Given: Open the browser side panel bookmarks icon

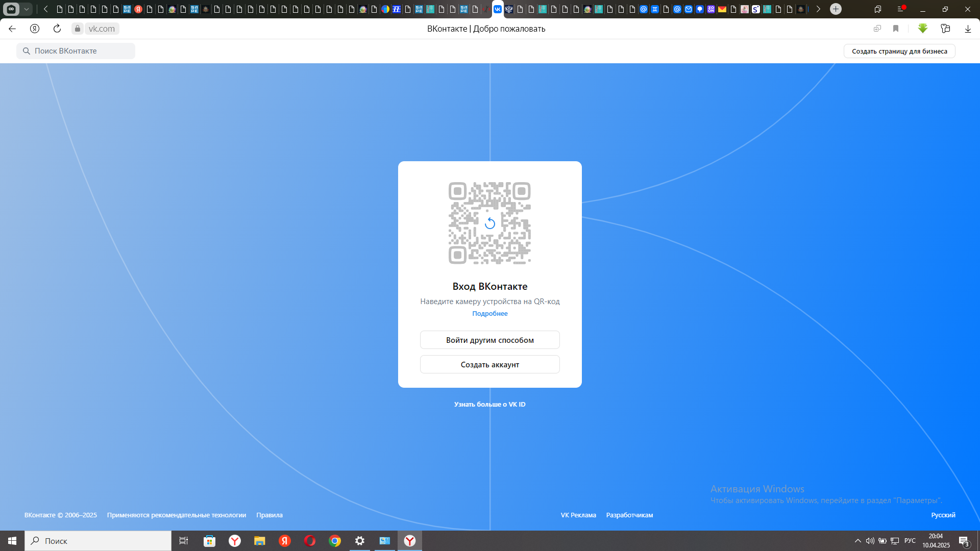Looking at the screenshot, I should tap(878, 9).
